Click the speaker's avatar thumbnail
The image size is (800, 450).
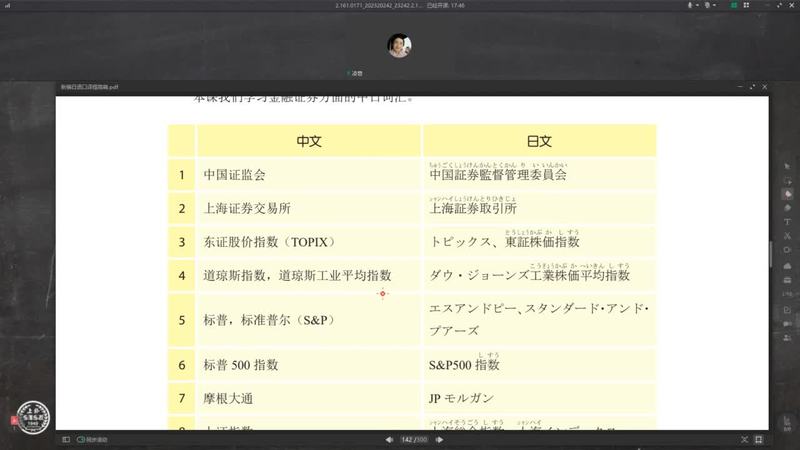tap(399, 46)
